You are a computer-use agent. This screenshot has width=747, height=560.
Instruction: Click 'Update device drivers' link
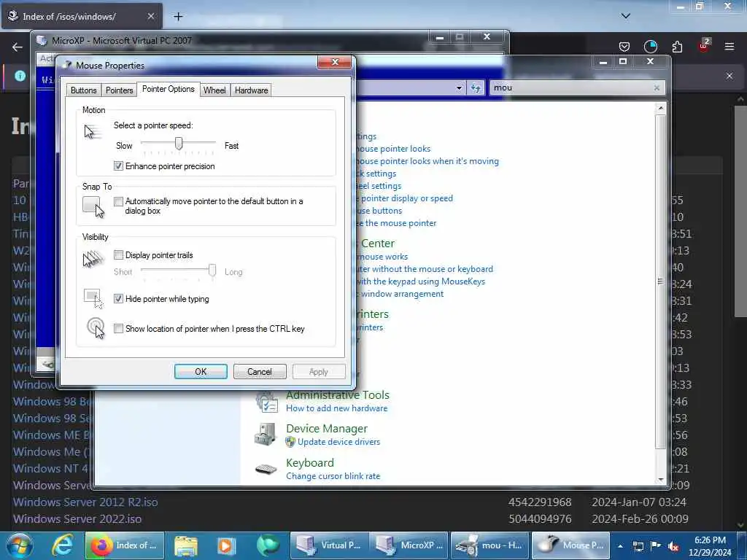(x=338, y=442)
